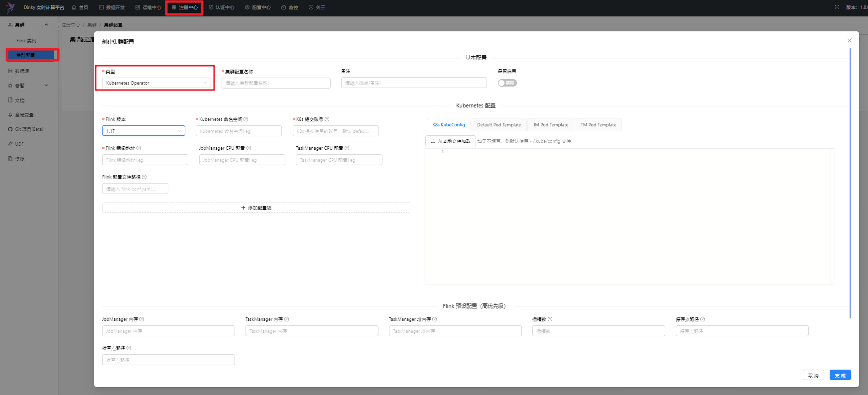Click the 添加配置项 button
Viewport: 868px width, 395px height.
click(x=256, y=207)
